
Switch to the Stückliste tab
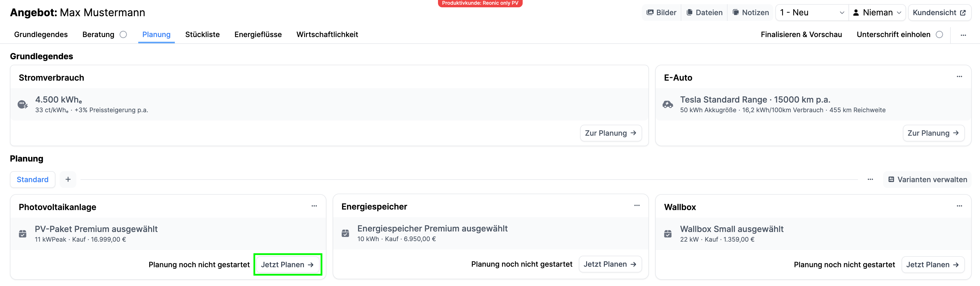(202, 34)
